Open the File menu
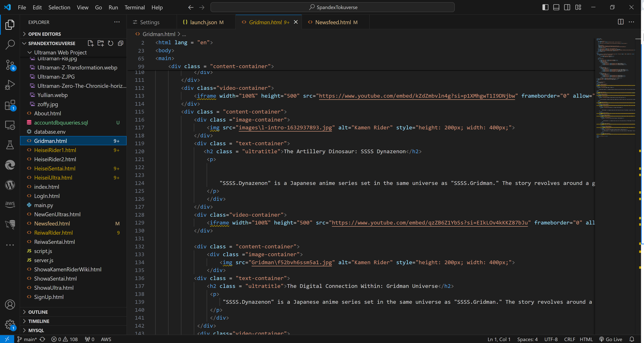This screenshot has width=644, height=343. 22,7
